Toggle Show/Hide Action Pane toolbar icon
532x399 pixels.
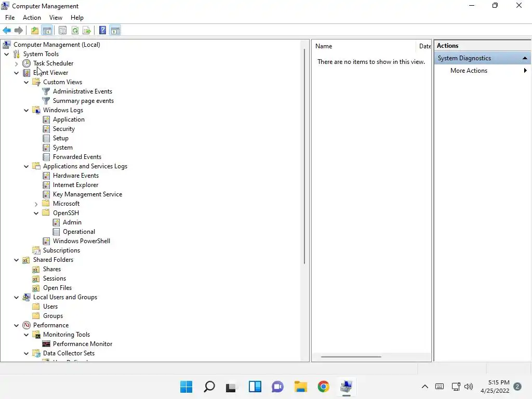[x=115, y=31]
